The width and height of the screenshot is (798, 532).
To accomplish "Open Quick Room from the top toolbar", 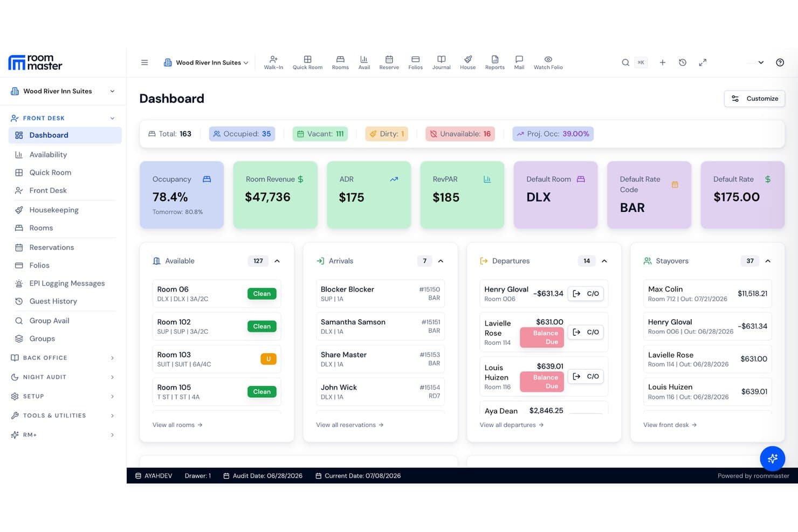I will click(307, 63).
